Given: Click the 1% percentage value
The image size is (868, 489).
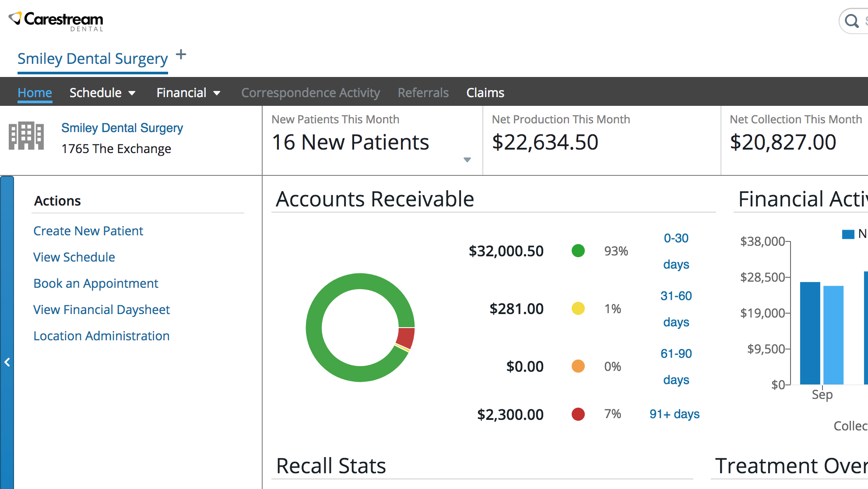Looking at the screenshot, I should [x=613, y=309].
